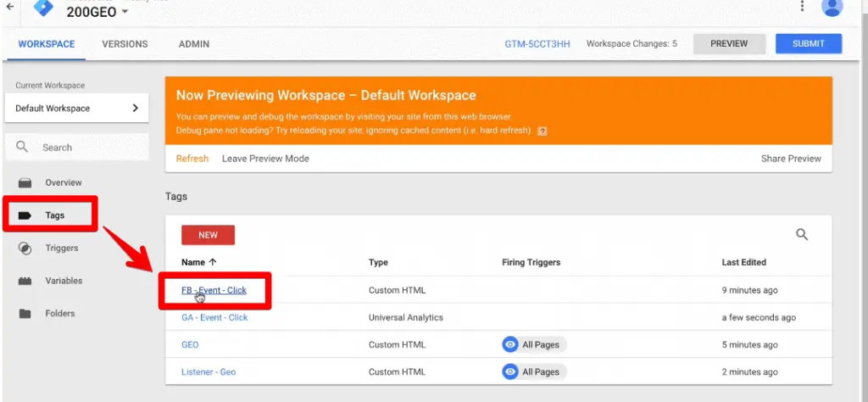The height and width of the screenshot is (402, 868).
Task: View Workspace Changes: 5
Action: pos(632,44)
